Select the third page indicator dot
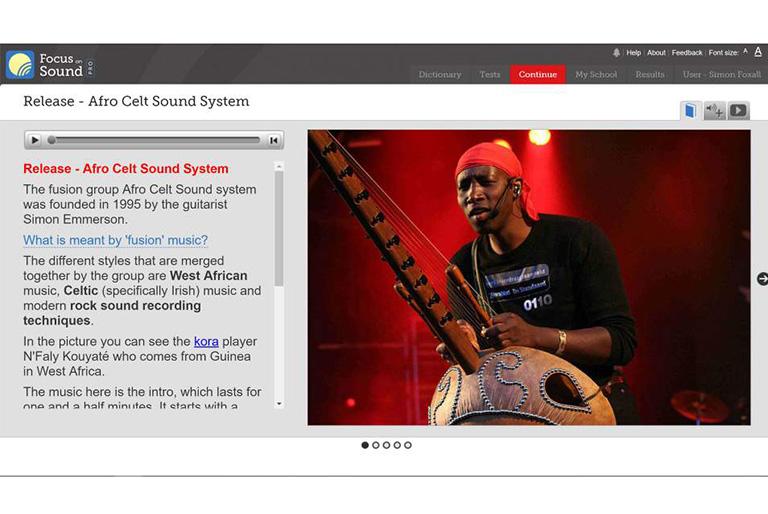This screenshot has height=514, width=768. point(386,445)
